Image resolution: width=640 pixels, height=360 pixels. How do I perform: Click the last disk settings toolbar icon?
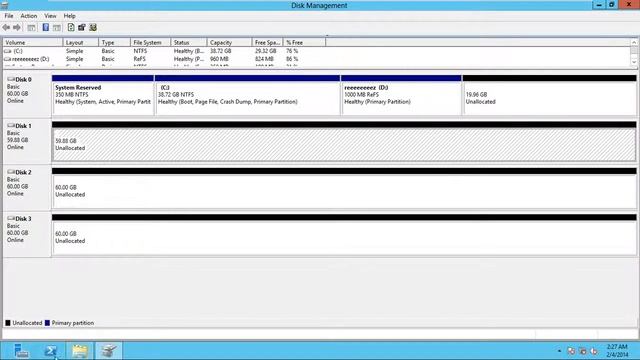point(93,27)
